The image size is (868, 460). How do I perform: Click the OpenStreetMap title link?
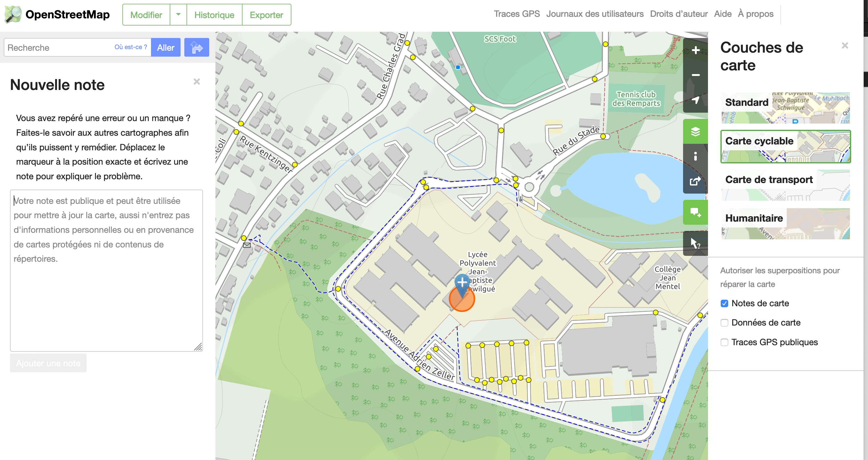[67, 15]
